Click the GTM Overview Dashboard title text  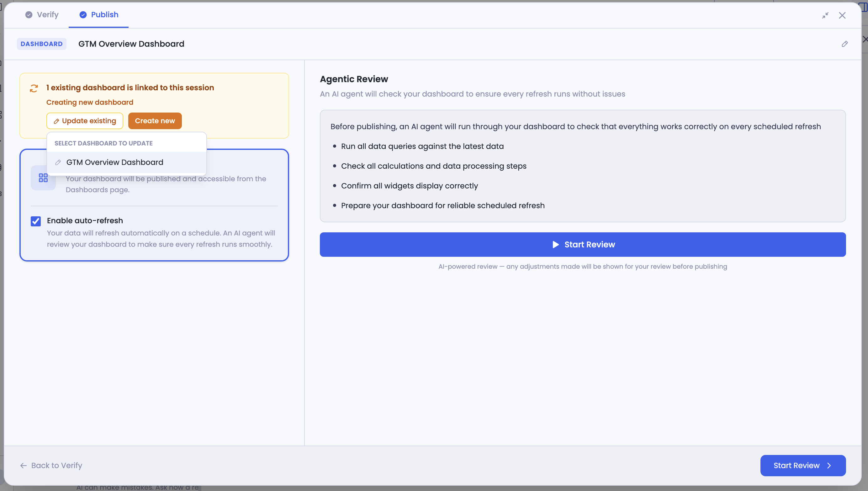pyautogui.click(x=131, y=44)
